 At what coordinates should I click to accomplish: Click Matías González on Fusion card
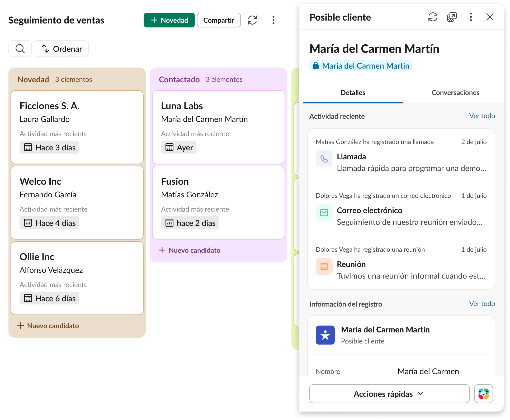pos(190,194)
